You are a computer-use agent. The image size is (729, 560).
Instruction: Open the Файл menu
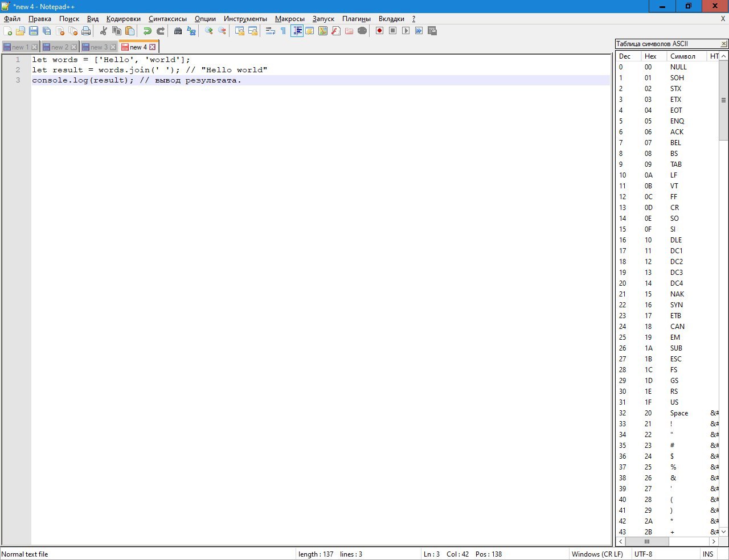tap(12, 19)
